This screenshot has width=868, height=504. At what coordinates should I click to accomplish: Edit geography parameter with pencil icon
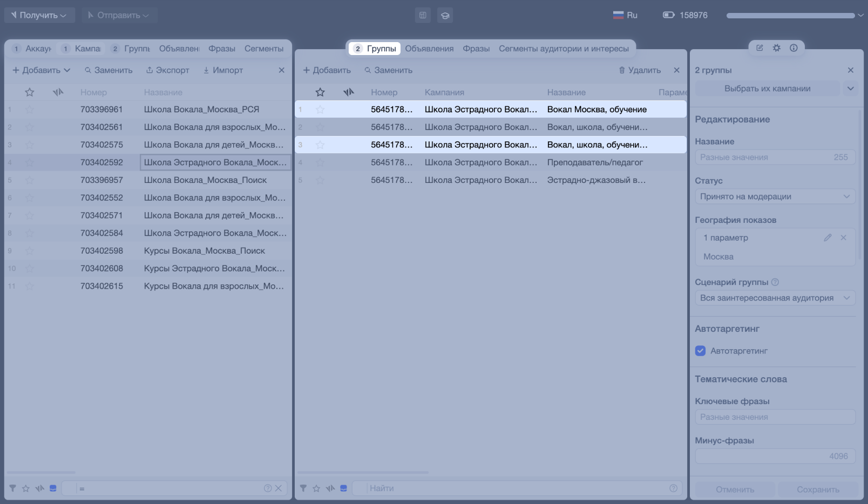point(828,237)
